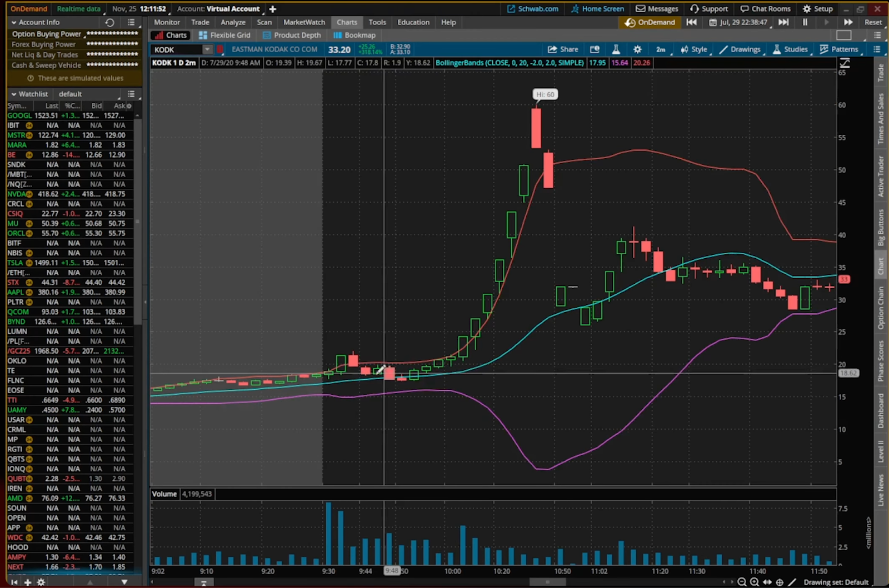Screen dimensions: 889x588
Task: Open the Drawing set: Default dropdown
Action: 836,582
